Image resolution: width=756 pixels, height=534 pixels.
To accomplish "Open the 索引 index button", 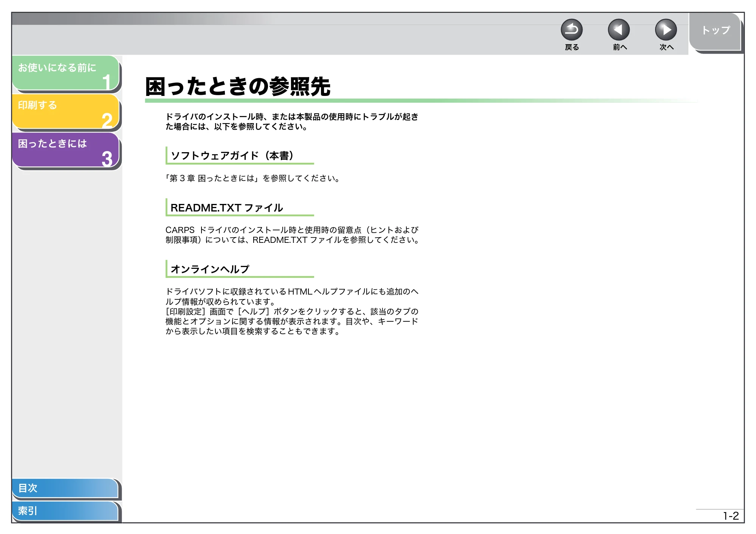I will click(65, 511).
